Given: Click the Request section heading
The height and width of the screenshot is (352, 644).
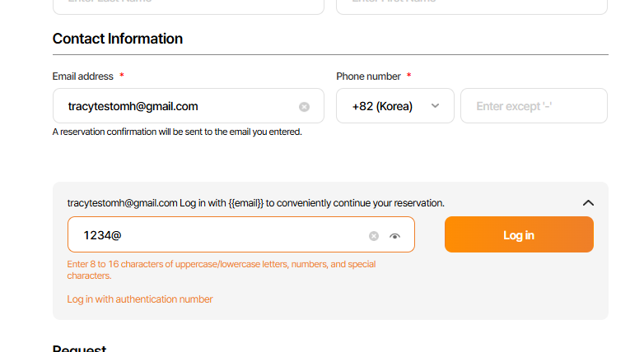Looking at the screenshot, I should (80, 348).
